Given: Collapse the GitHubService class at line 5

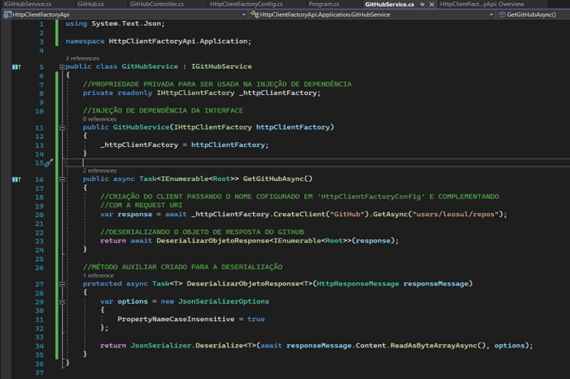Looking at the screenshot, I should (x=62, y=67).
